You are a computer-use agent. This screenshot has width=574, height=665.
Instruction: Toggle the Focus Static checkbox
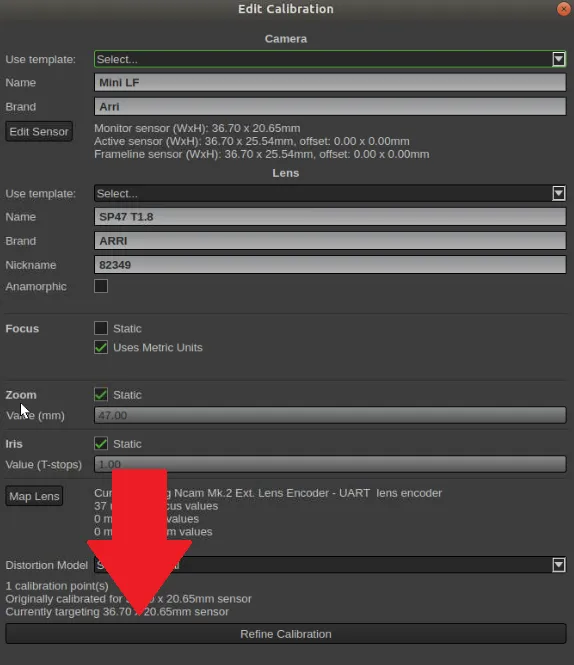point(101,328)
